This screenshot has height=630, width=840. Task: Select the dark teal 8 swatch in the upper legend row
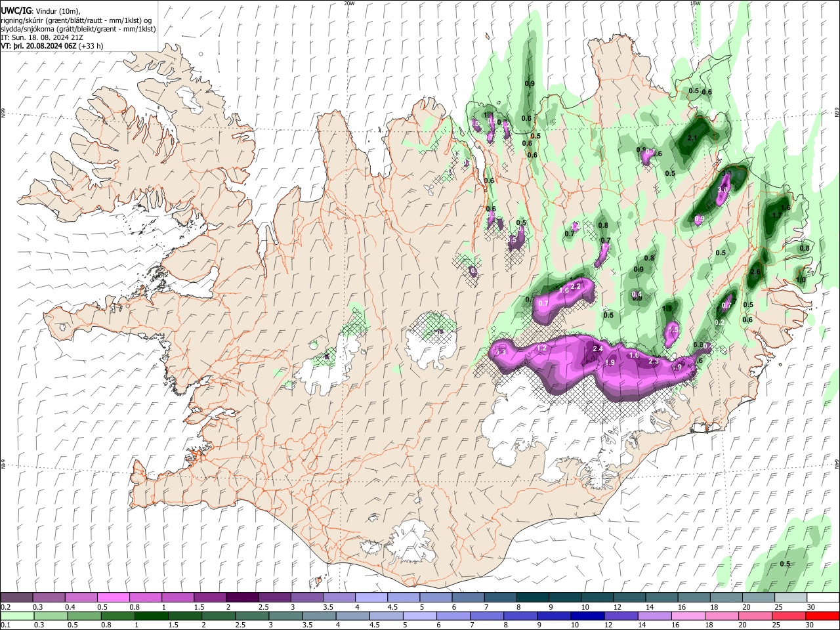pos(532,598)
